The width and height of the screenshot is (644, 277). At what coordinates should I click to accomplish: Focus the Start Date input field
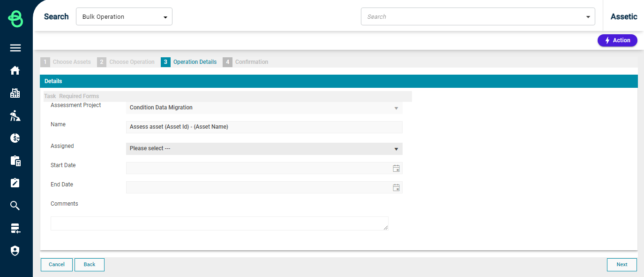(x=258, y=168)
